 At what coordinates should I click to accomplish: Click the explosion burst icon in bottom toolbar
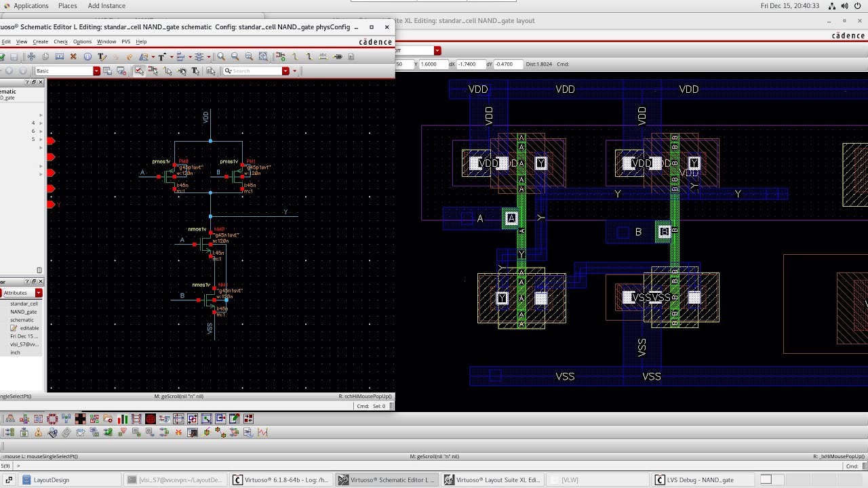178,432
